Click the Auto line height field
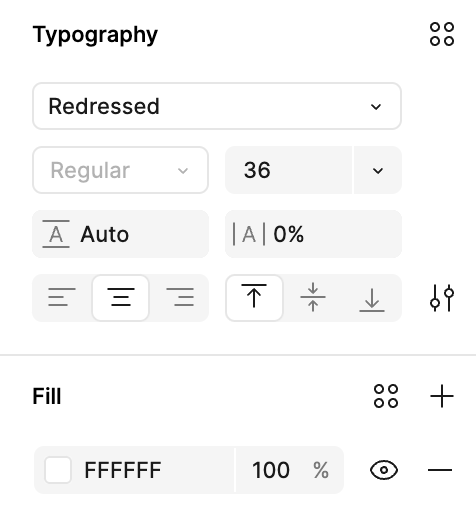Viewport: 476px width, 514px height. [x=120, y=234]
